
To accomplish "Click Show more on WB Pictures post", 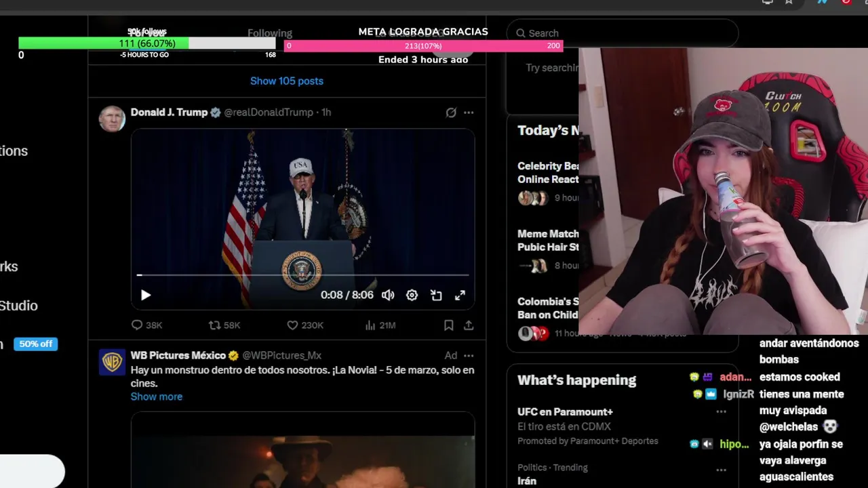I will [x=157, y=396].
